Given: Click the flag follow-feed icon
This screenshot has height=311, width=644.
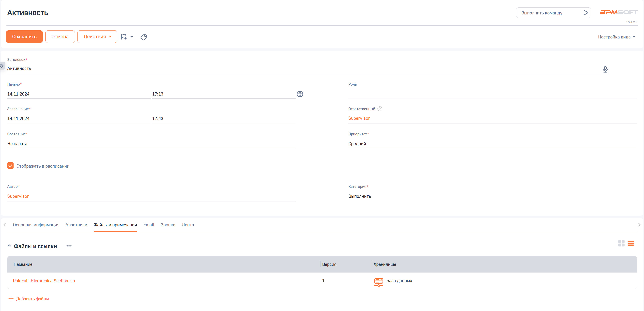Looking at the screenshot, I should (124, 37).
